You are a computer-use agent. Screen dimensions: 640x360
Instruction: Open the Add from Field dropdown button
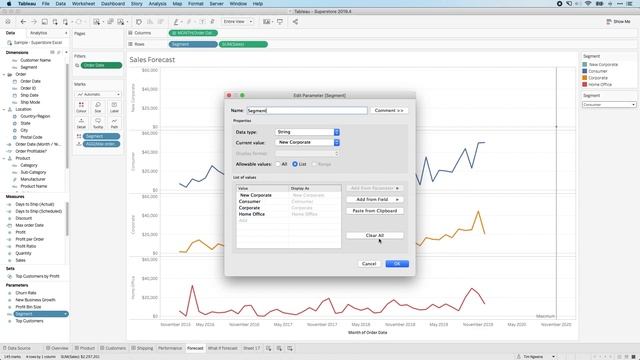[x=375, y=200]
